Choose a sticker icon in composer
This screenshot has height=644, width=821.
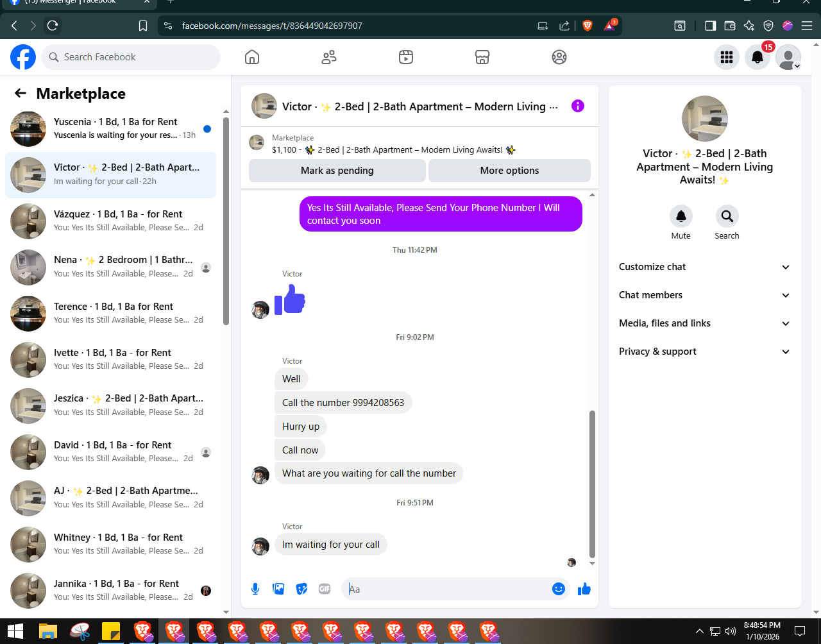(301, 589)
